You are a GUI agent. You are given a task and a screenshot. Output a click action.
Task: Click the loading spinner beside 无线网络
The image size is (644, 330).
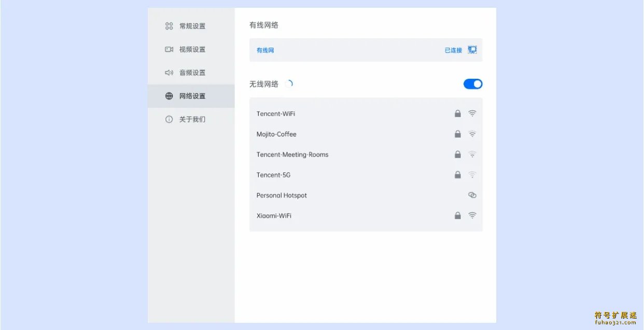290,83
